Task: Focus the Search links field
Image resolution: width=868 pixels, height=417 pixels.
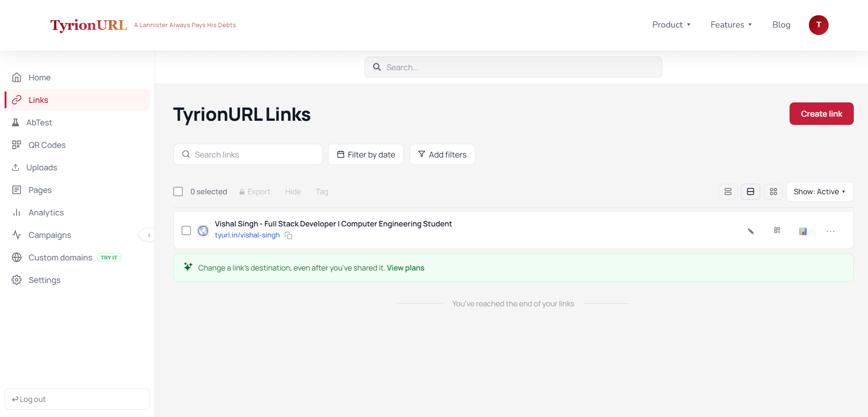Action: 248,154
